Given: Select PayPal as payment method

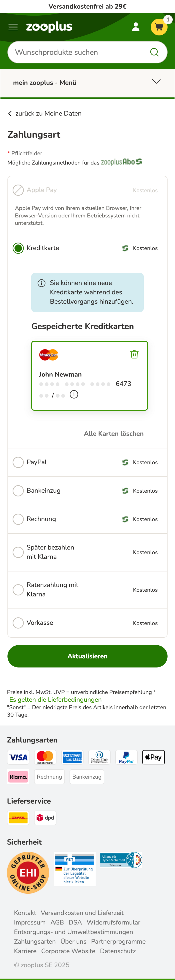Looking at the screenshot, I should (18, 462).
